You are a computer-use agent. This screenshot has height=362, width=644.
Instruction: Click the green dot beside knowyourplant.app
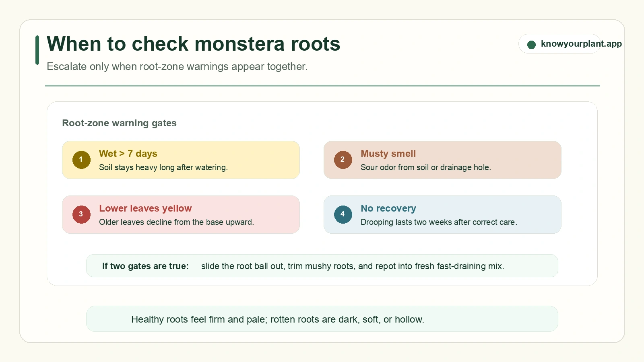[531, 45]
